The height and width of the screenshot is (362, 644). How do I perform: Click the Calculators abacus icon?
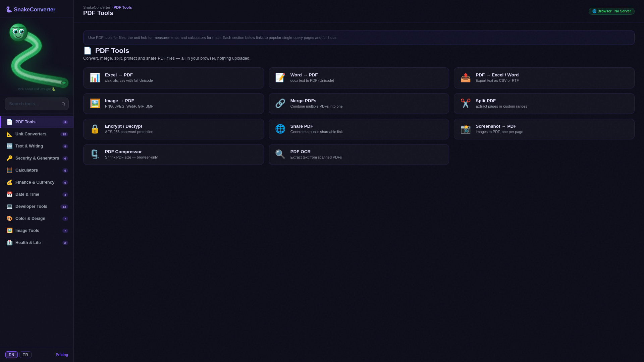click(x=9, y=170)
